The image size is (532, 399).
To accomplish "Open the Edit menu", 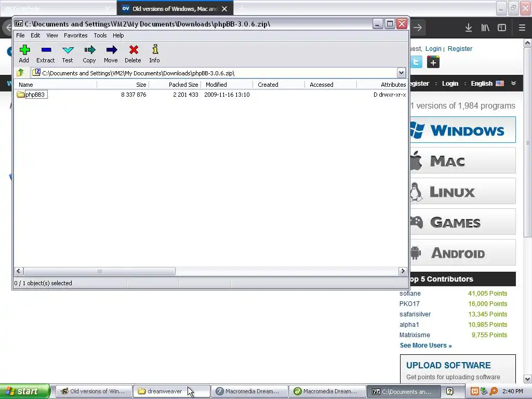I will tap(35, 35).
